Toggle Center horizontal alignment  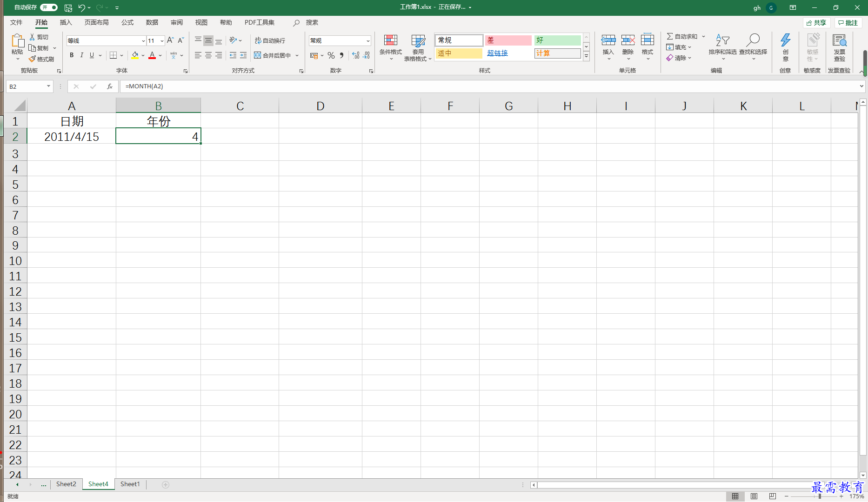pos(208,55)
